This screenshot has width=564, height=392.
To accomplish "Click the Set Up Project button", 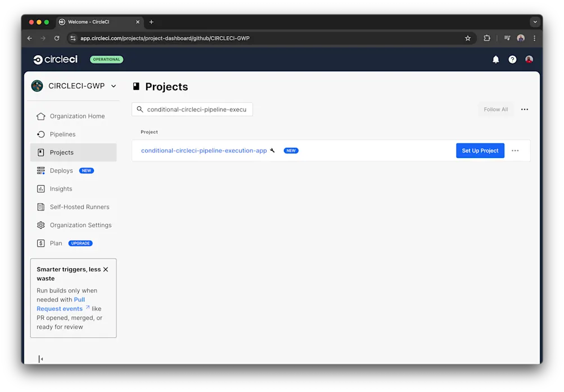I will click(x=480, y=150).
